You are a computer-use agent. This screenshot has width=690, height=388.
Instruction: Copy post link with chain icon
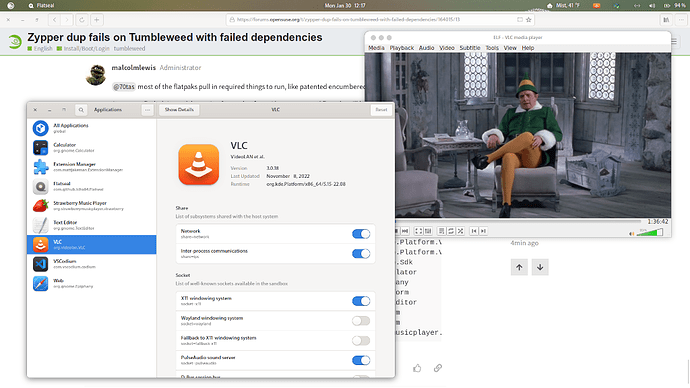[x=437, y=368]
